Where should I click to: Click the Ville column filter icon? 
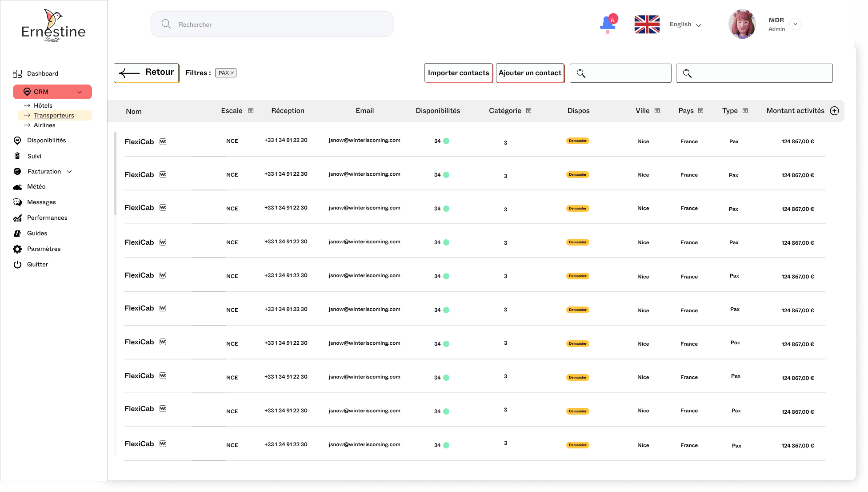pyautogui.click(x=657, y=111)
